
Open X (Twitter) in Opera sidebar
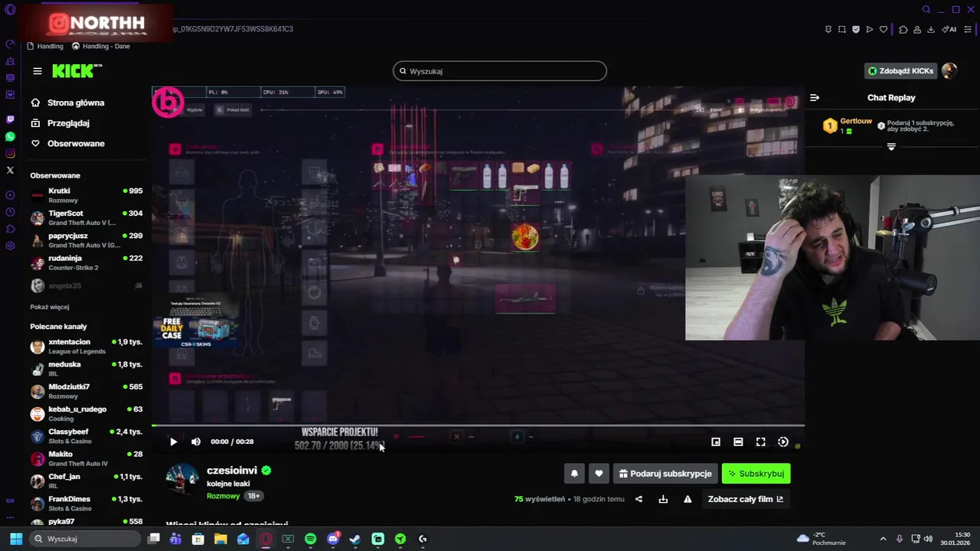pyautogui.click(x=10, y=170)
